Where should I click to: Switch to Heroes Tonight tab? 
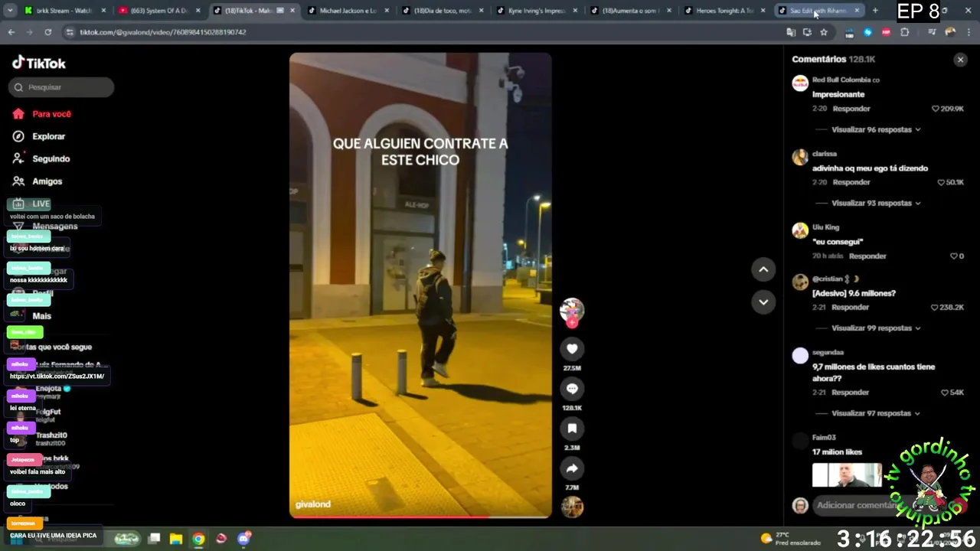coord(724,10)
